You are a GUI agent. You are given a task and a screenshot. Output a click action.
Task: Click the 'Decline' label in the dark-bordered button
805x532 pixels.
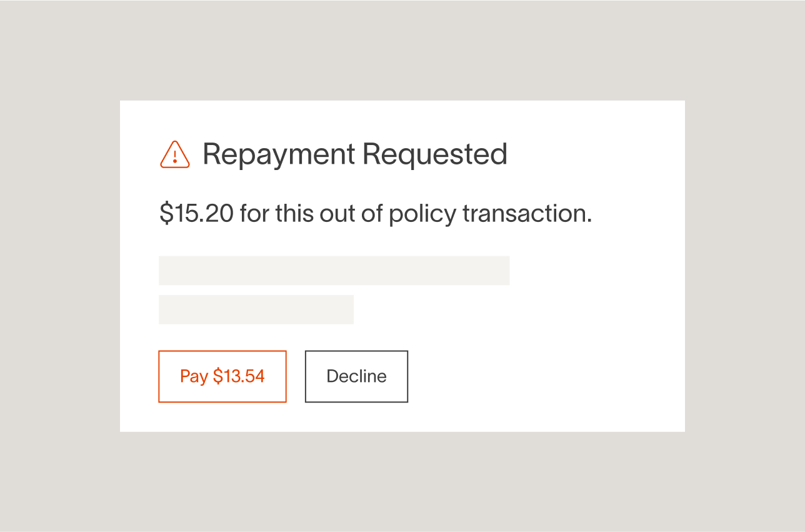[x=356, y=376]
